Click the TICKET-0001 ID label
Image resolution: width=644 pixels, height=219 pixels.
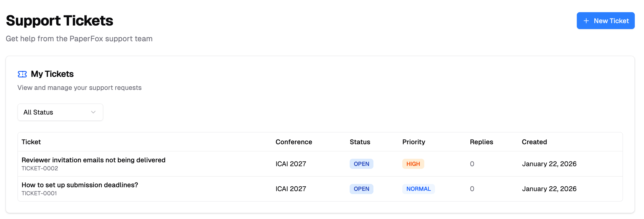39,193
